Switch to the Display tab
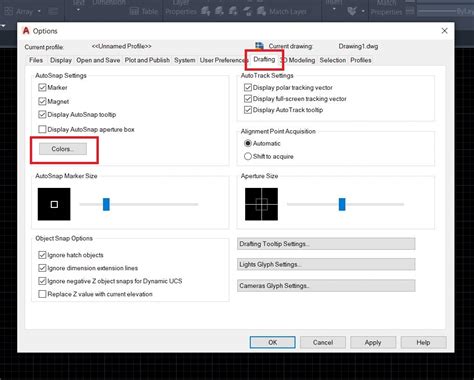The width and height of the screenshot is (474, 380). (61, 60)
